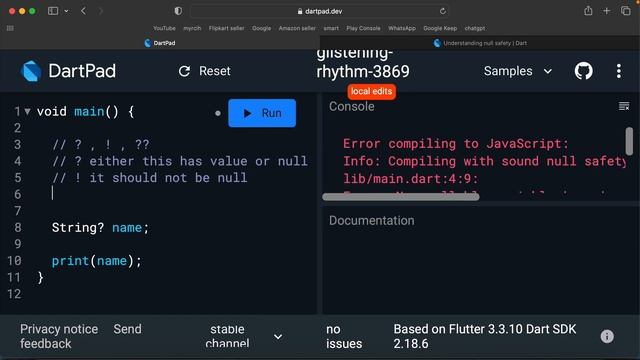The width and height of the screenshot is (640, 360).
Task: Open the YouTube bookmark
Action: tap(164, 28)
